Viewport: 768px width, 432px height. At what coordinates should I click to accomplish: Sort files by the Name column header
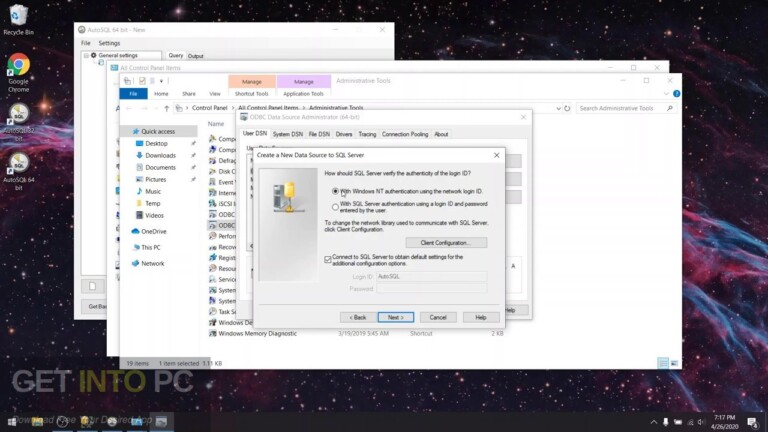216,124
